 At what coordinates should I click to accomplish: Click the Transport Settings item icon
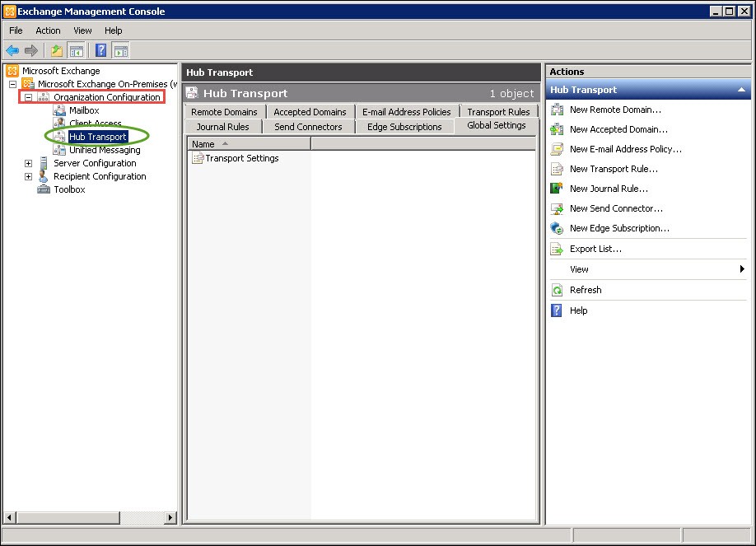pos(198,158)
